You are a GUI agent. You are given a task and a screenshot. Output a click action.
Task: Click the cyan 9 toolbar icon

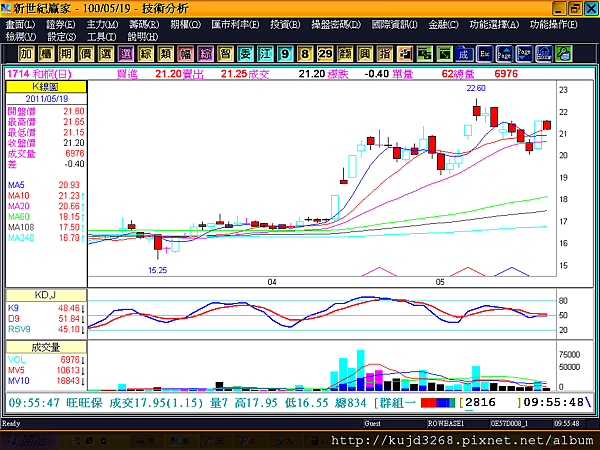(285, 54)
